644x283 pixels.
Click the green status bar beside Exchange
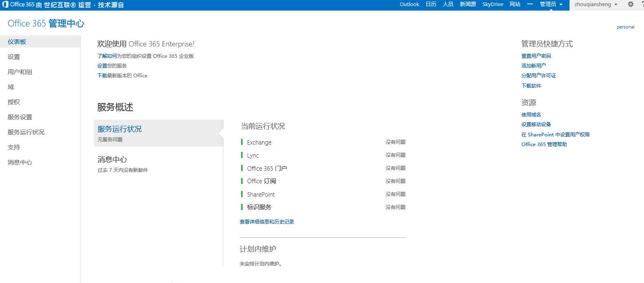click(242, 142)
